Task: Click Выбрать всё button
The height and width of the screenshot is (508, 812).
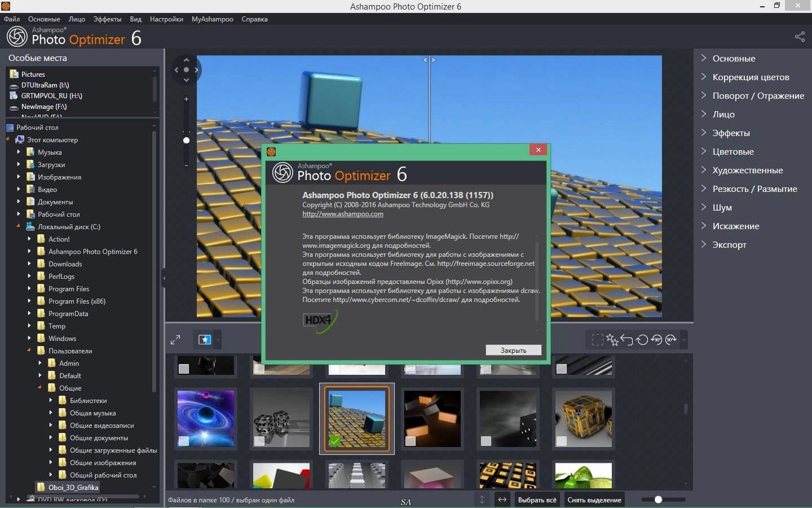Action: point(537,500)
